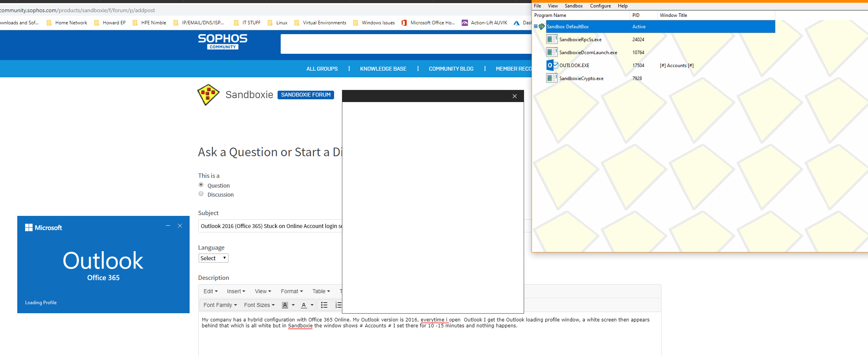
Task: Open the Sandbox menu in Sandboxie Control
Action: [x=574, y=6]
